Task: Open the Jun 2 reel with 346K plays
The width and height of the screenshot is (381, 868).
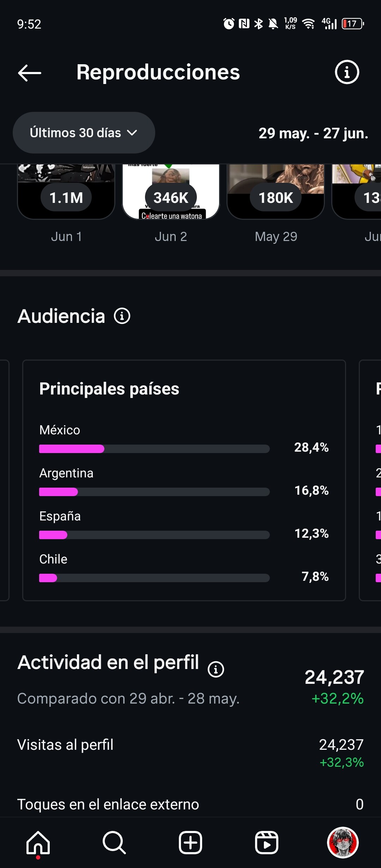Action: click(171, 192)
